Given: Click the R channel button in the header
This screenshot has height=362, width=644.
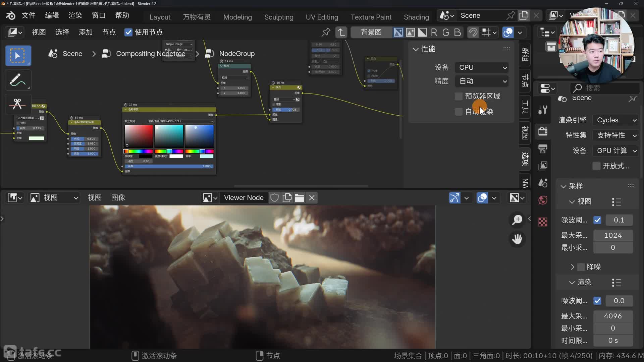Looking at the screenshot, I should (x=434, y=32).
